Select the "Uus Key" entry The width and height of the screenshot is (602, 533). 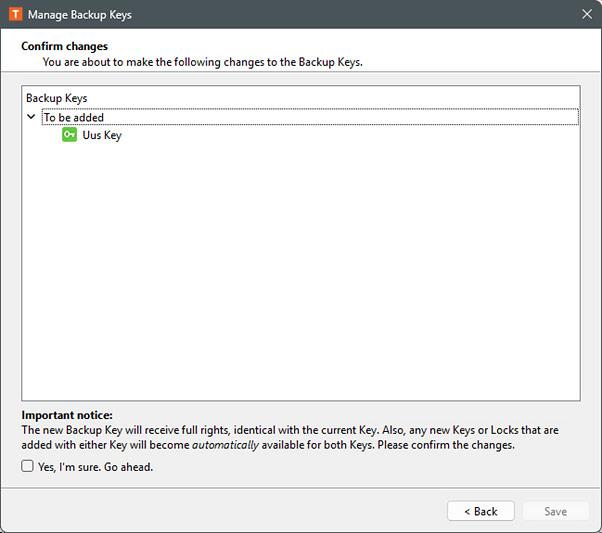(x=101, y=135)
